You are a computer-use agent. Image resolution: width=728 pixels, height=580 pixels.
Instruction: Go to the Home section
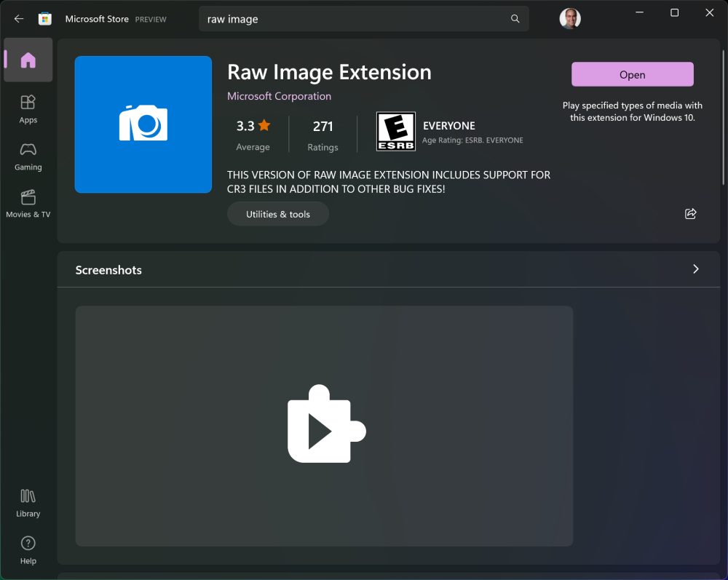28,60
